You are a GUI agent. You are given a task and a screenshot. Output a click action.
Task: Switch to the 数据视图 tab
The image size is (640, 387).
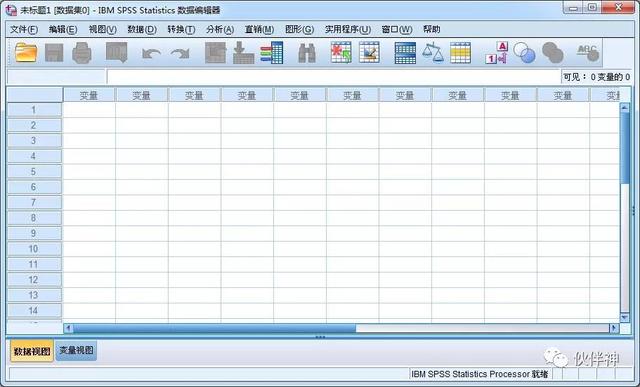(32, 351)
